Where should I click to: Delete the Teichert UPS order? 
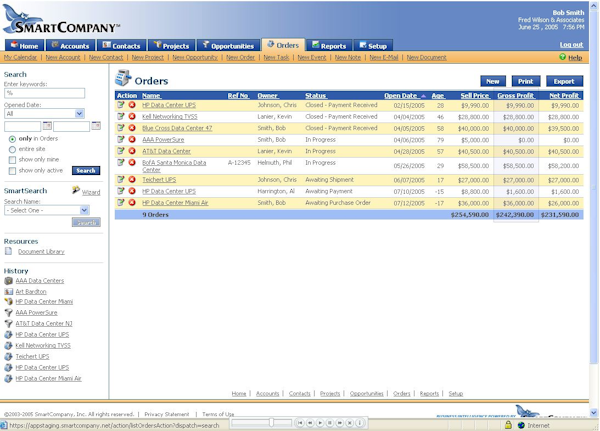[x=132, y=179]
